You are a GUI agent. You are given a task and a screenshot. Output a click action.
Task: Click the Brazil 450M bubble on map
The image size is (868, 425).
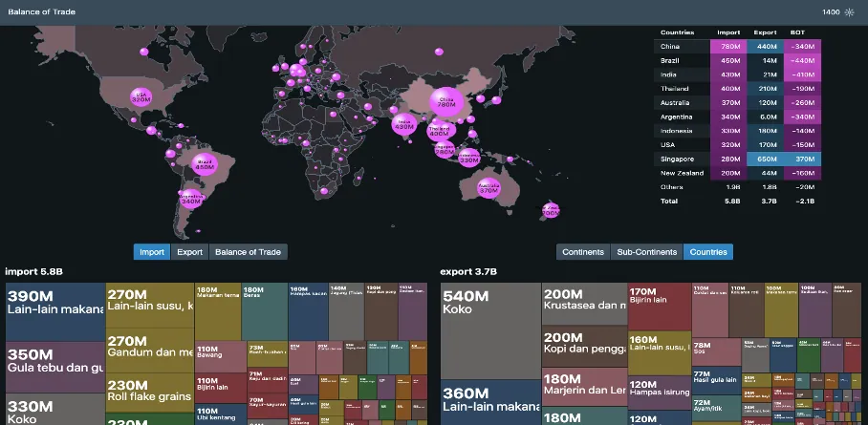pyautogui.click(x=205, y=164)
